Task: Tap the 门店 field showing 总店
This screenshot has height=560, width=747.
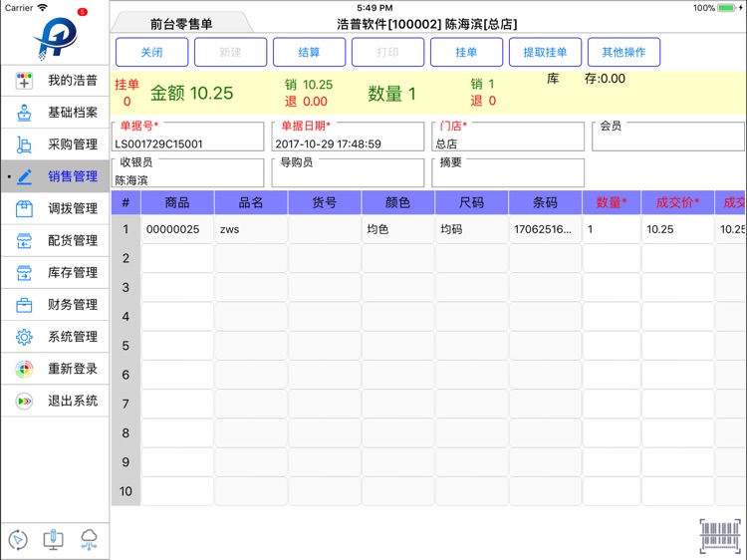Action: (508, 138)
